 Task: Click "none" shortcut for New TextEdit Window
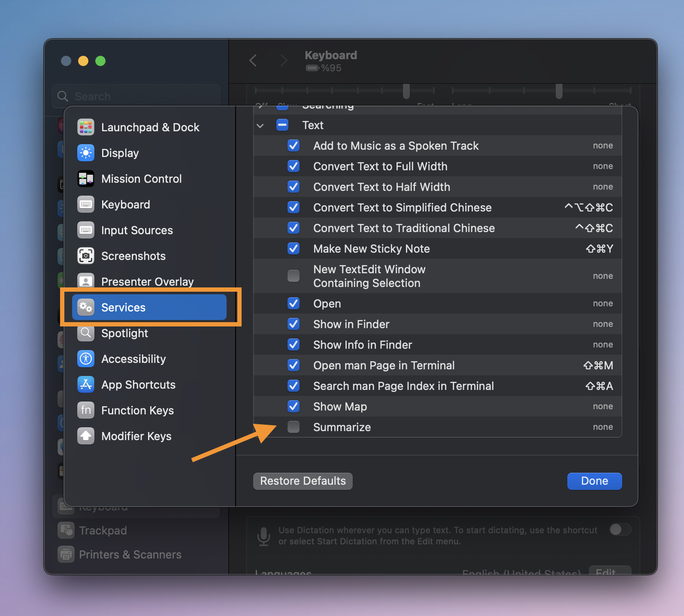pos(603,276)
